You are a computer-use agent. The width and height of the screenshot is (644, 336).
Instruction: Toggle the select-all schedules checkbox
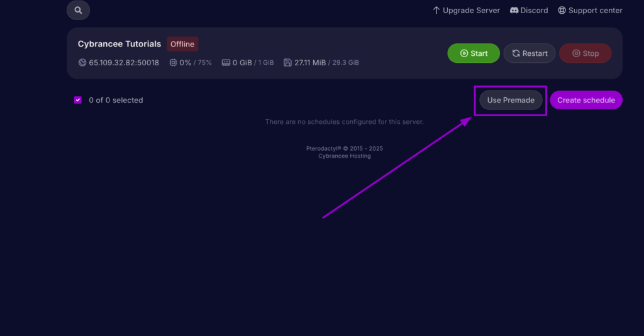(77, 100)
